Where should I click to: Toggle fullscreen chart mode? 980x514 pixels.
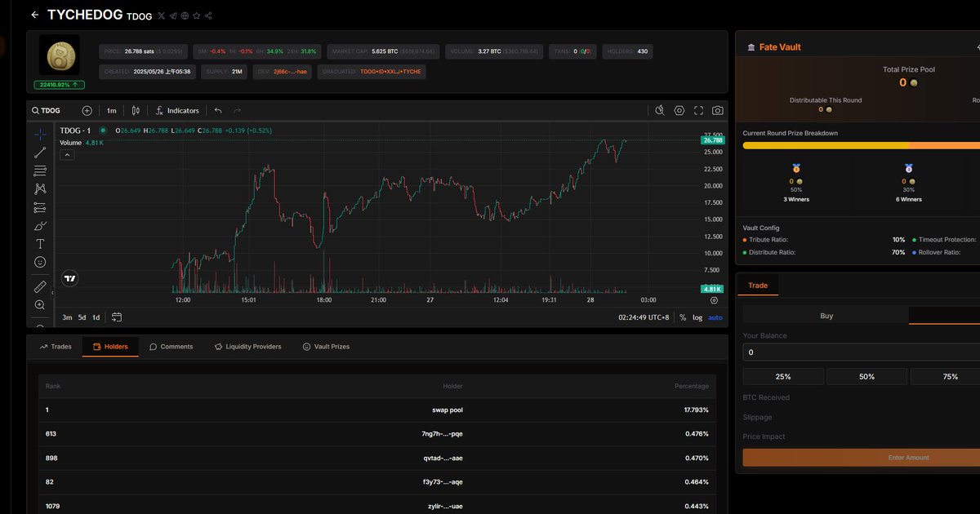point(698,111)
